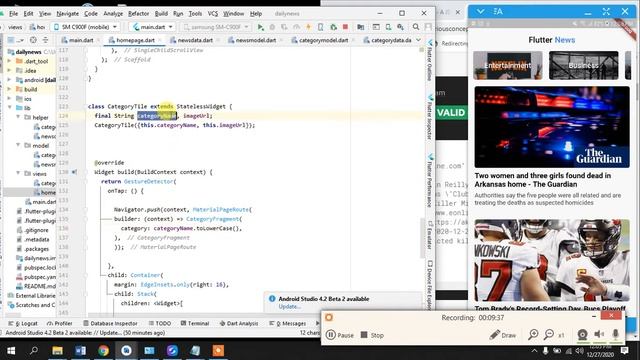Viewport: 640px width, 360px height.
Task: Open the Refactor menu
Action: point(138,13)
